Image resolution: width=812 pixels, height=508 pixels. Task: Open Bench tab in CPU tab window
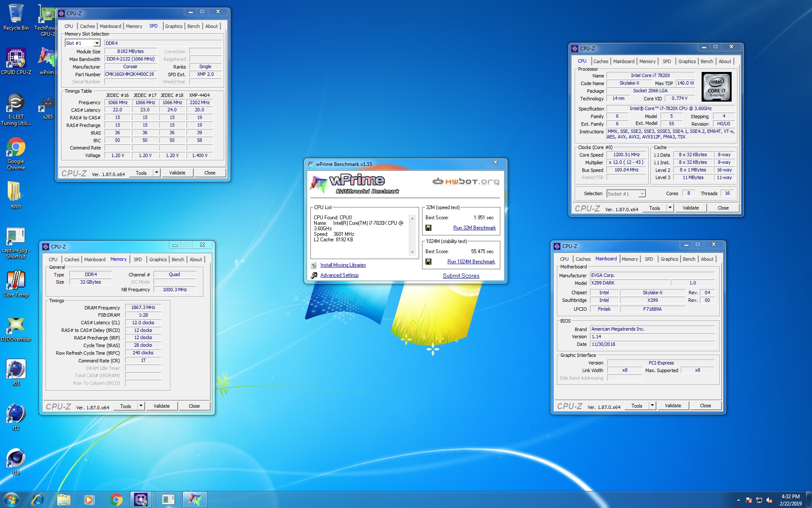click(x=707, y=61)
